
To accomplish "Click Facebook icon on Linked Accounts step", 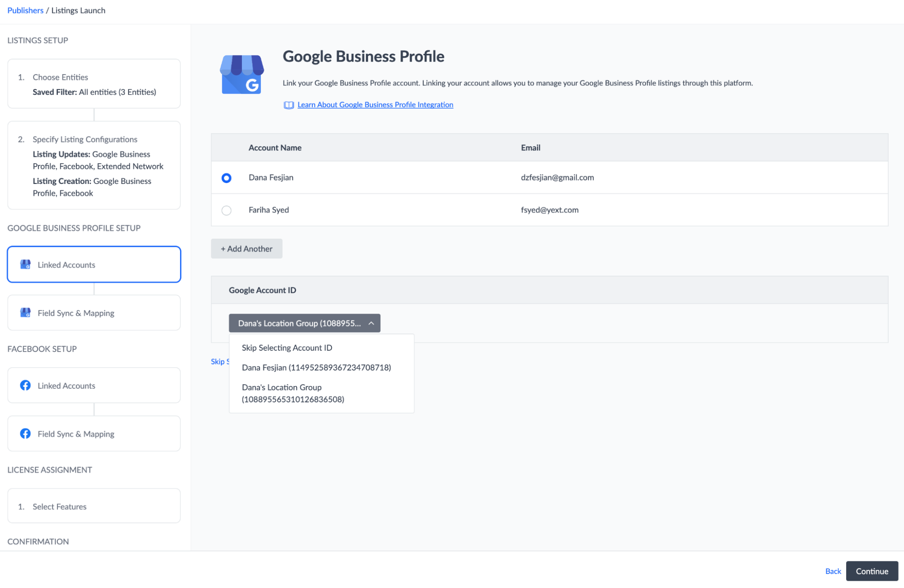I will (x=25, y=385).
